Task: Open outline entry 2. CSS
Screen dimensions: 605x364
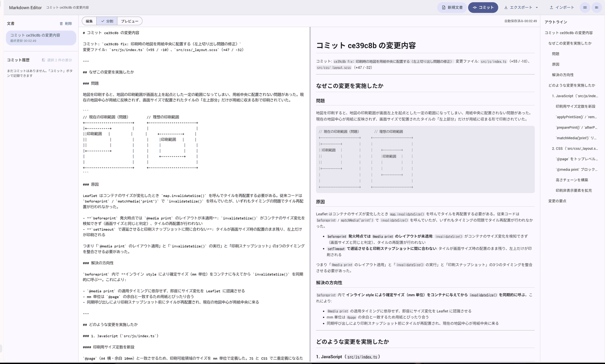Action: 575,149
